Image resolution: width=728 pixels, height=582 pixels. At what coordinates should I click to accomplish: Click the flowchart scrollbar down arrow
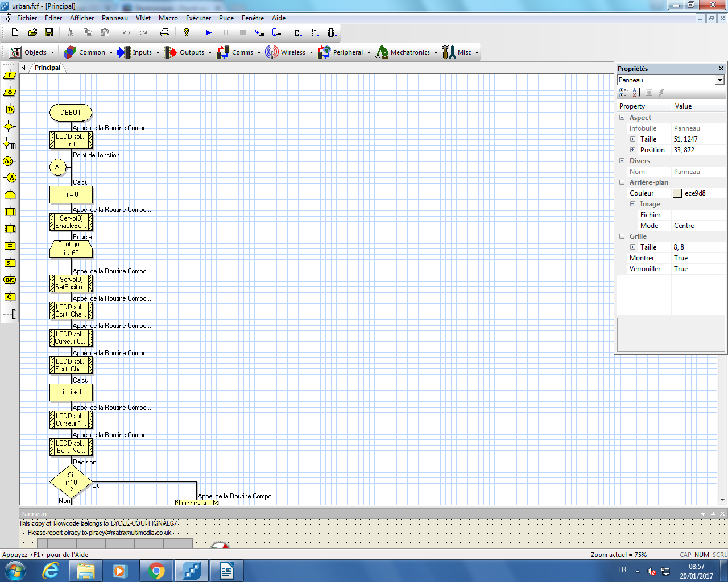722,500
